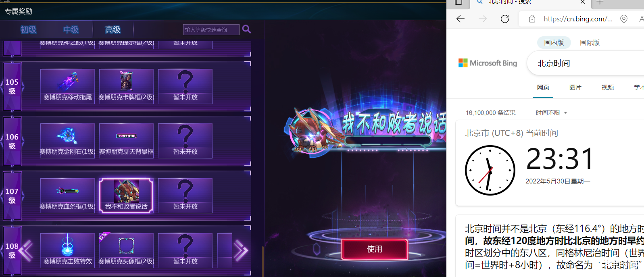
Task: Select 赛博朋克聊天背景框 reward icon
Action: [x=126, y=141]
